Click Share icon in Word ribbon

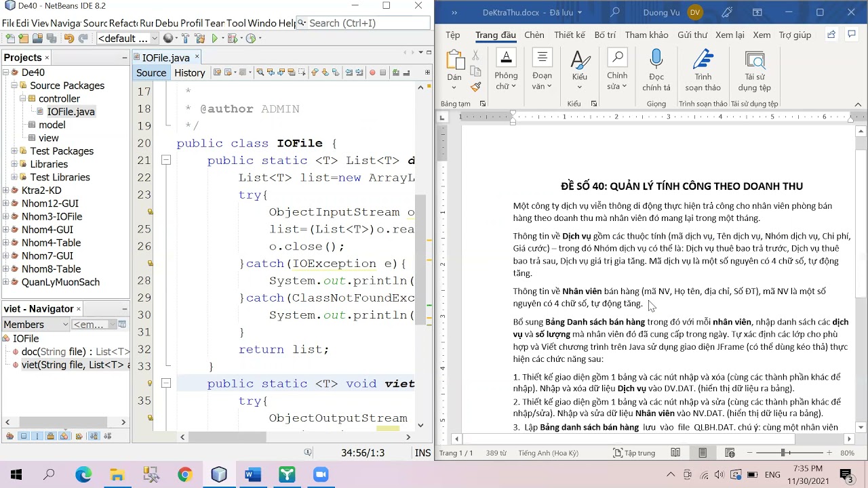coord(831,35)
